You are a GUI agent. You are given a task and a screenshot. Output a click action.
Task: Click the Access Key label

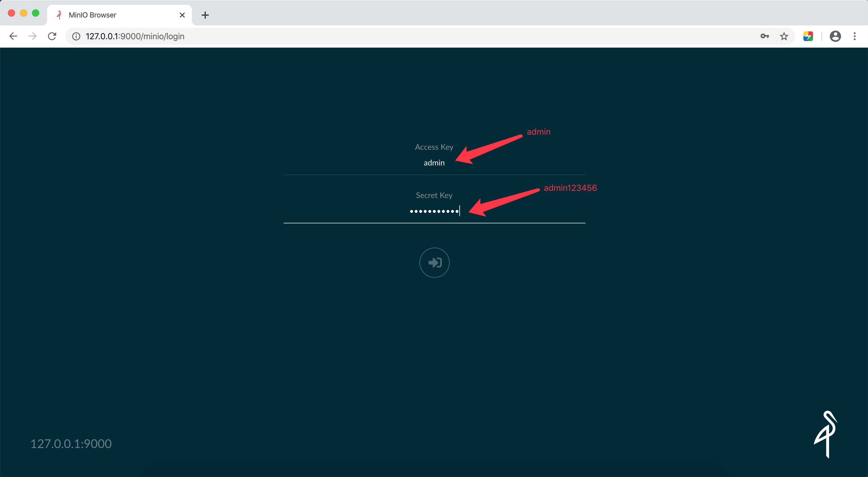[434, 147]
